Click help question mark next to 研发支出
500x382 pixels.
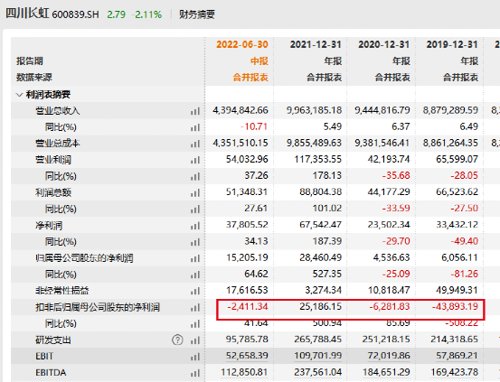coord(178,340)
